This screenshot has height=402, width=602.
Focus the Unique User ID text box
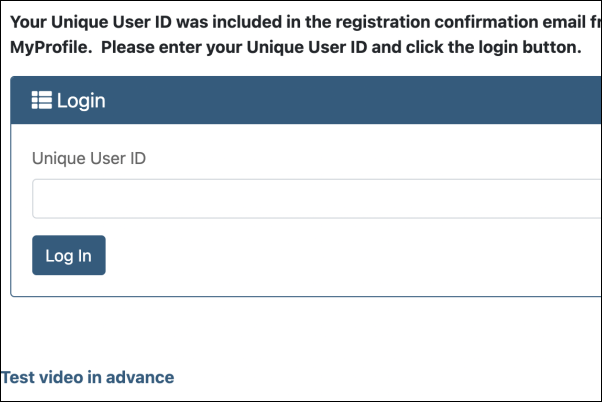(317, 199)
